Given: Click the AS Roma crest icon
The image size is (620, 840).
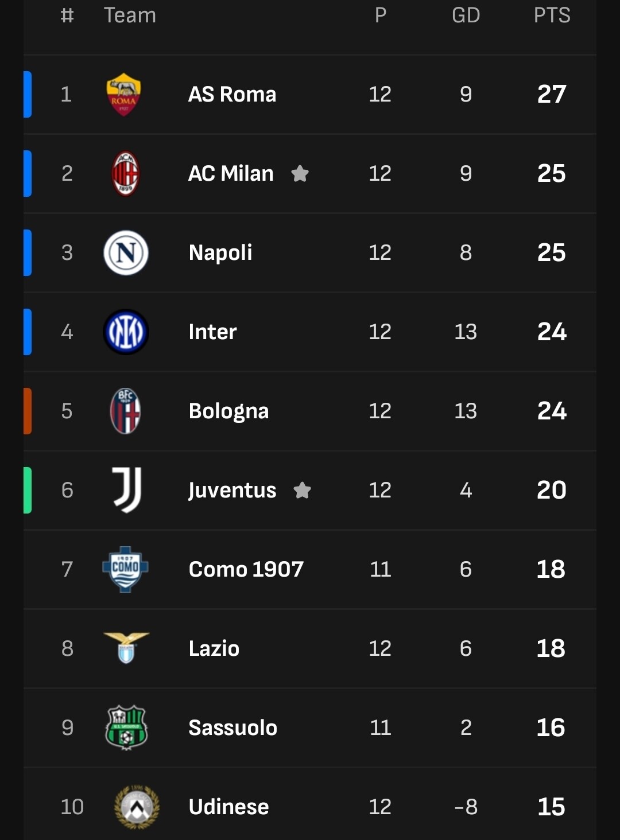Looking at the screenshot, I should (124, 94).
